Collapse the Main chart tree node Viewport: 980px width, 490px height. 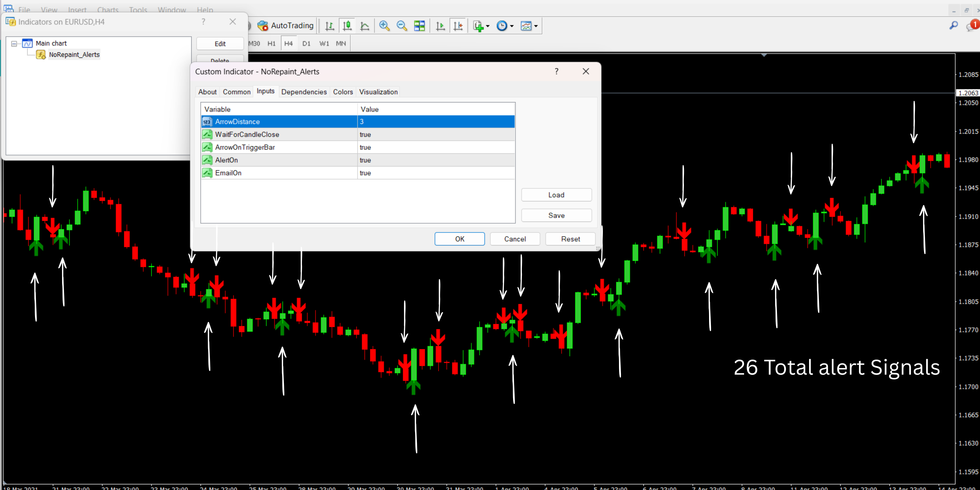pos(14,43)
